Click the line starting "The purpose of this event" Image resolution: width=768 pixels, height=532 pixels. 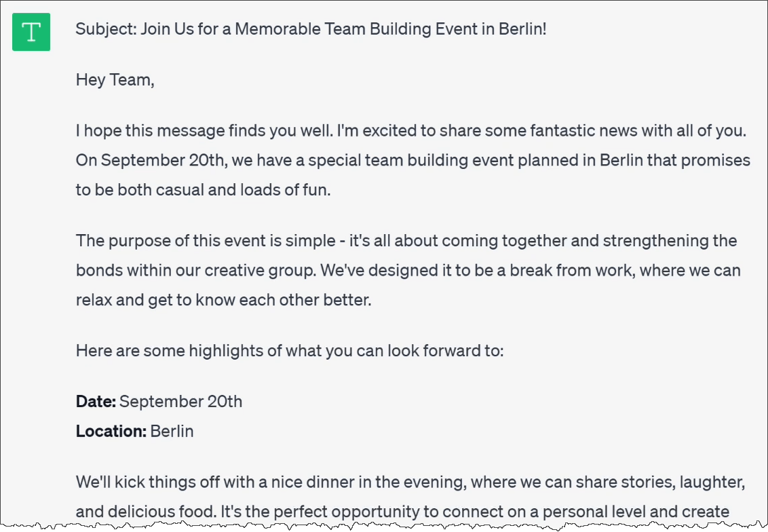406,241
